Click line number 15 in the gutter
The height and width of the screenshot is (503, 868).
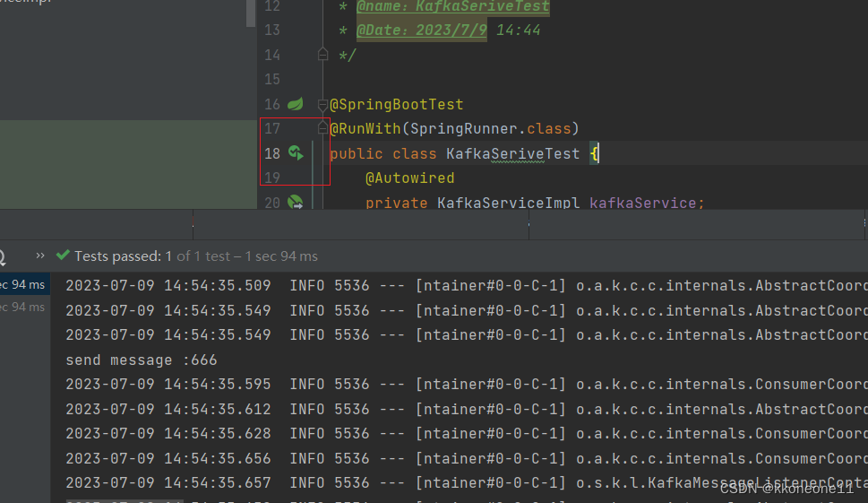(x=271, y=79)
